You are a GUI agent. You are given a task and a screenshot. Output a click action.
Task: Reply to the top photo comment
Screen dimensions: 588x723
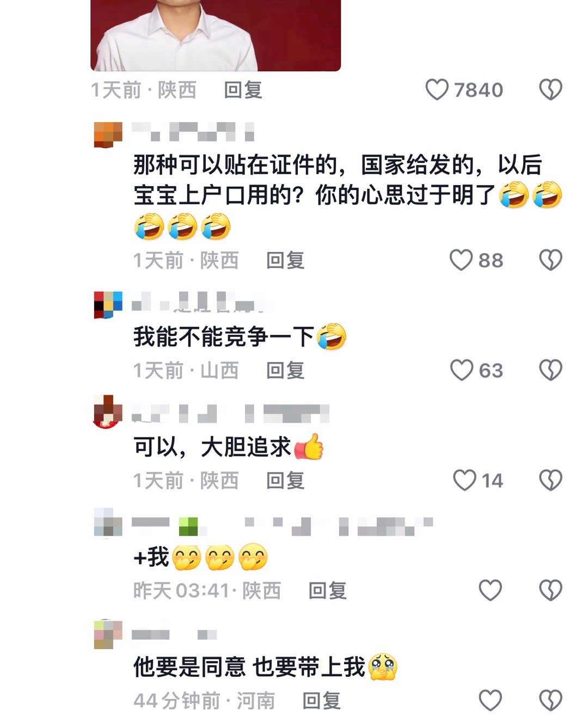click(x=243, y=90)
